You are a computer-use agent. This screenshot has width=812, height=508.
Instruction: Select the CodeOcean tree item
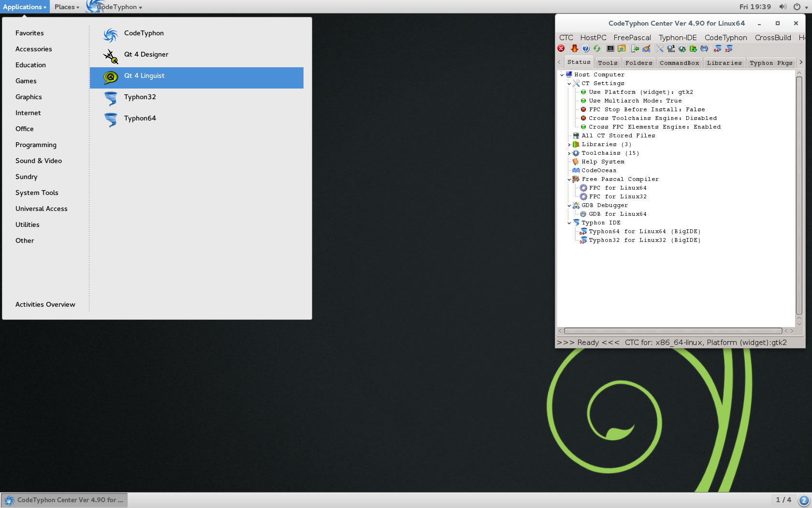599,171
